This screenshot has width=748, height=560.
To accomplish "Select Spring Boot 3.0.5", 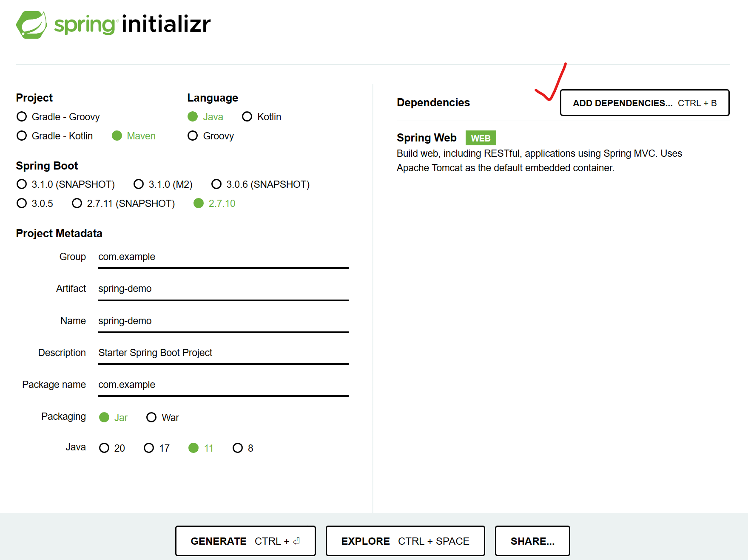I will click(x=35, y=204).
